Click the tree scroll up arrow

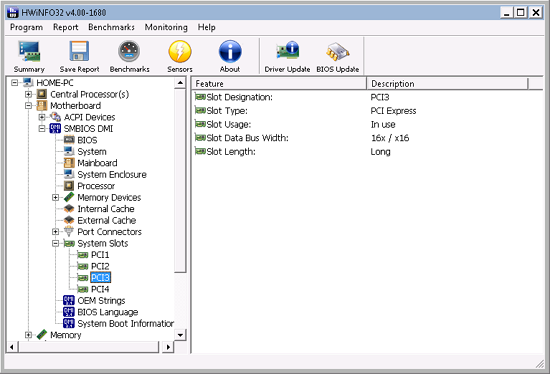180,83
